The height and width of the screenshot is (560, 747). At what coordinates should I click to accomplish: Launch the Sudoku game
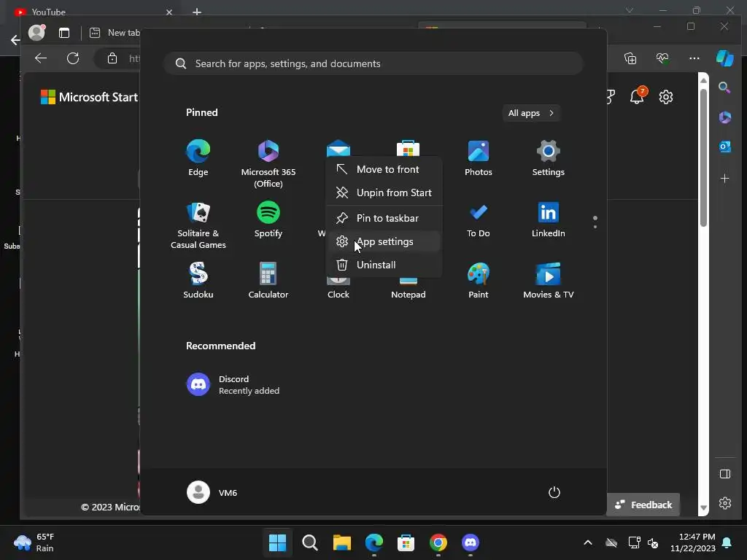coord(198,281)
